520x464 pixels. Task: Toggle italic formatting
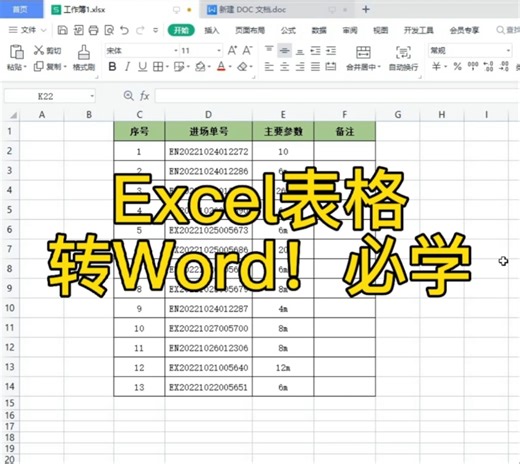point(127,67)
